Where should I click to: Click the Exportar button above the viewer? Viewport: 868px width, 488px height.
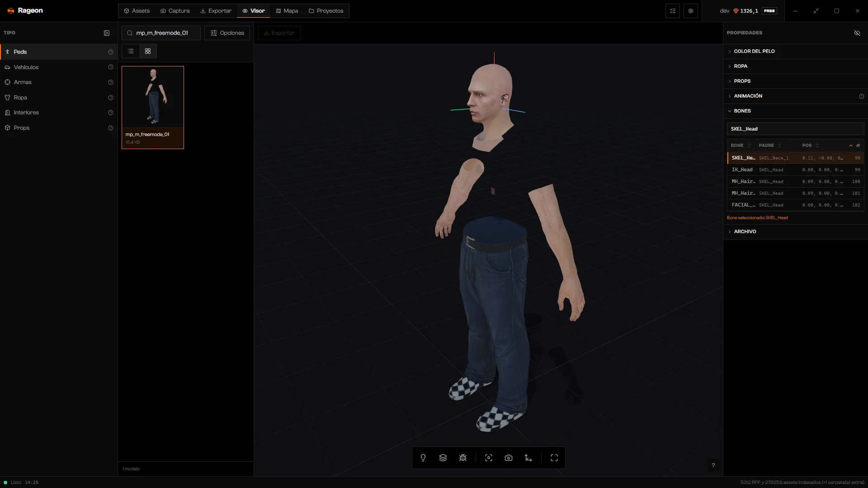coord(279,33)
